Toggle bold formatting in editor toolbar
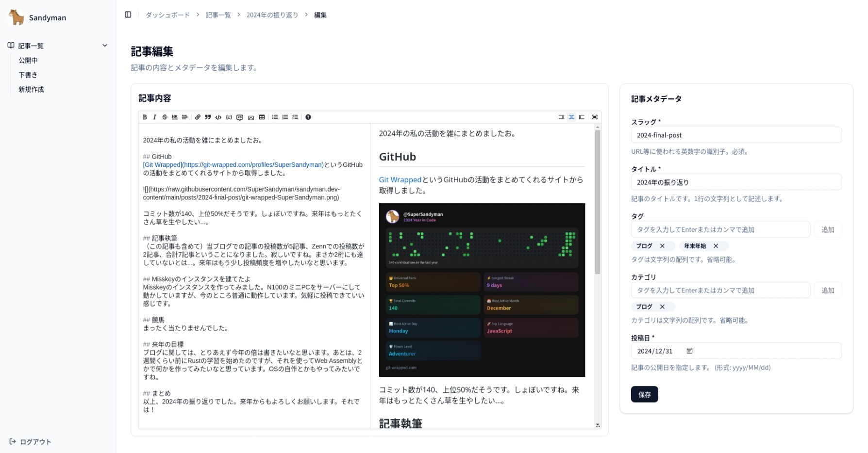This screenshot has height=453, width=868. click(145, 117)
